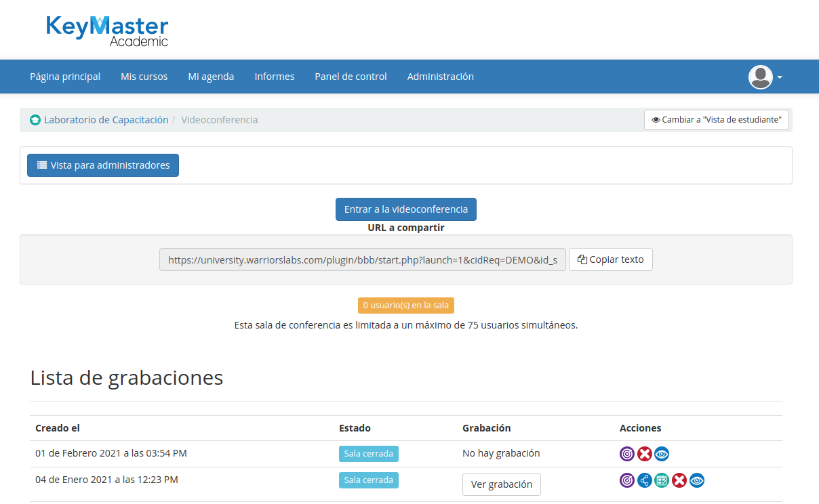This screenshot has height=504, width=819.
Task: Click the graduation cap icon in the breadcrumb
Action: (x=35, y=121)
